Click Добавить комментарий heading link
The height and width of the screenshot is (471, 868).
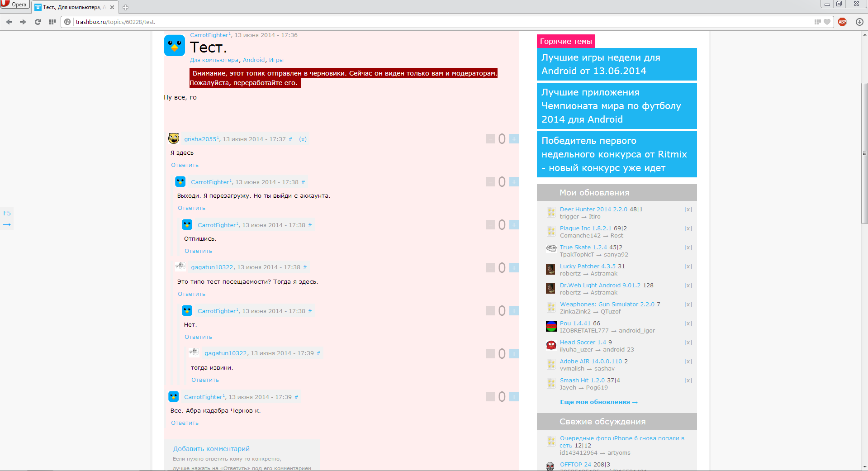(x=211, y=449)
